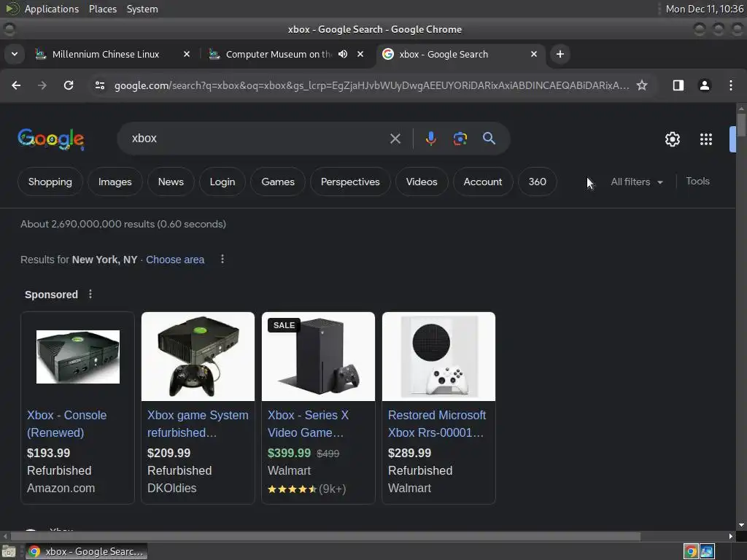The width and height of the screenshot is (747, 560).
Task: Filter results by Images
Action: pos(115,182)
